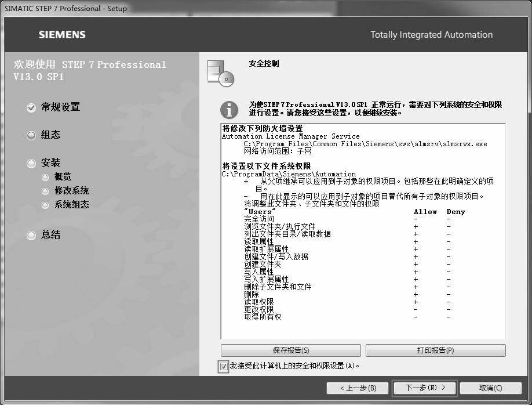Click the Allow column header
Screen dimensions: 532x405
click(x=425, y=212)
